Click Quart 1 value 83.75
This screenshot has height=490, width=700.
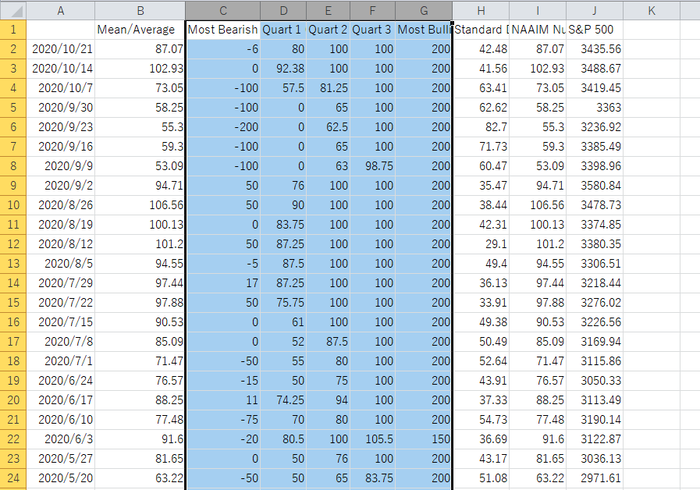click(x=283, y=224)
